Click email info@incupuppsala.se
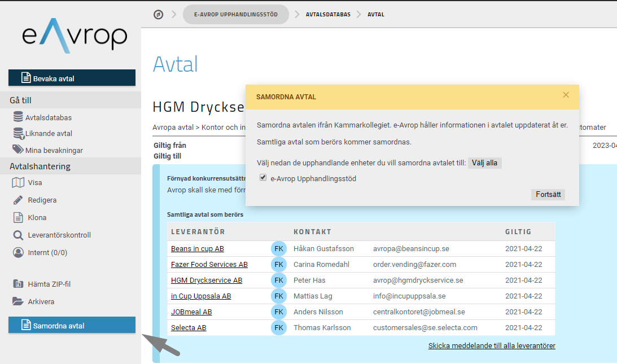 click(x=410, y=296)
